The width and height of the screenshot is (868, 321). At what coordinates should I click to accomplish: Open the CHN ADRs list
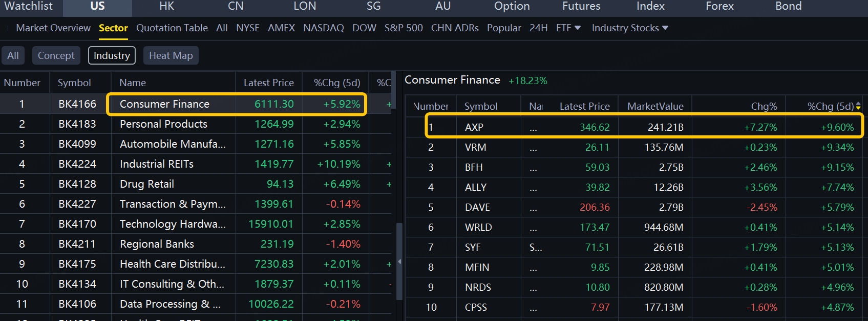coord(455,28)
